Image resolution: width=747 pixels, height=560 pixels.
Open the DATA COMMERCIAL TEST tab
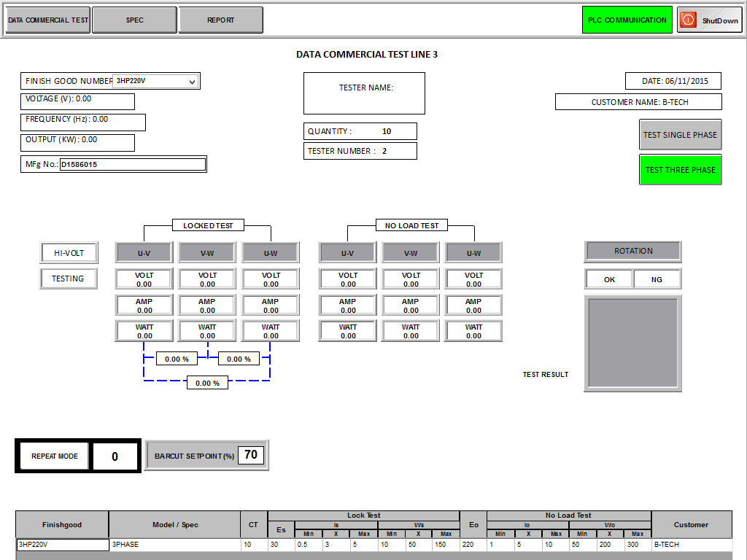[x=47, y=20]
